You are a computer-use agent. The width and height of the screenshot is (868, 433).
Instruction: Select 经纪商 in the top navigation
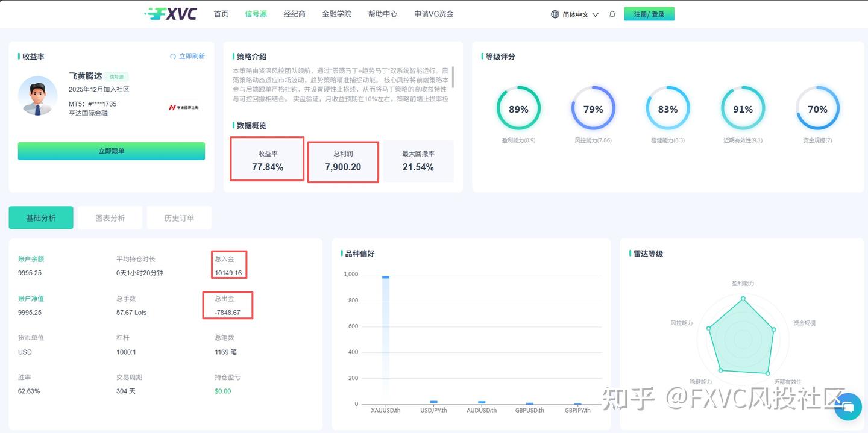294,13
